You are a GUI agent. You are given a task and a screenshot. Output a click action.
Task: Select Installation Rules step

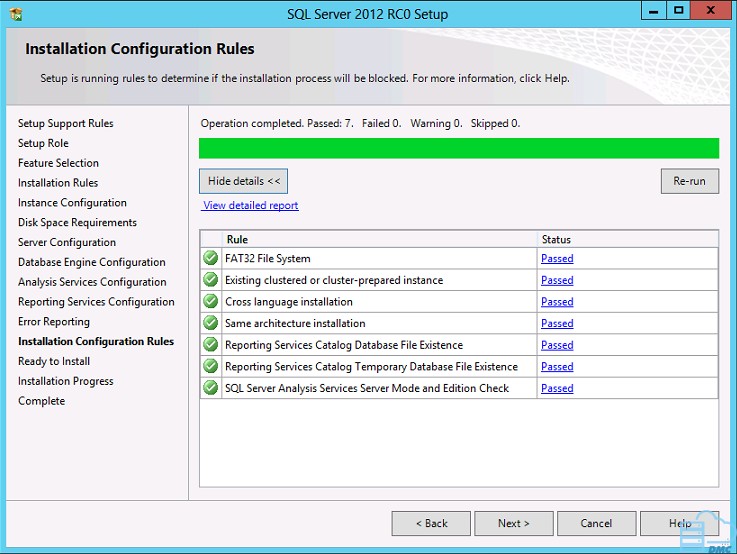point(58,182)
